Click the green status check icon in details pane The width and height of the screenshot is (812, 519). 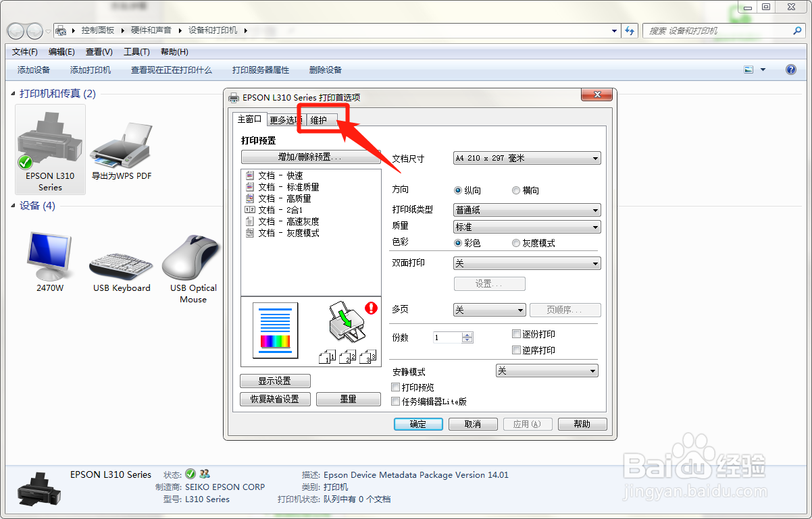pyautogui.click(x=191, y=474)
